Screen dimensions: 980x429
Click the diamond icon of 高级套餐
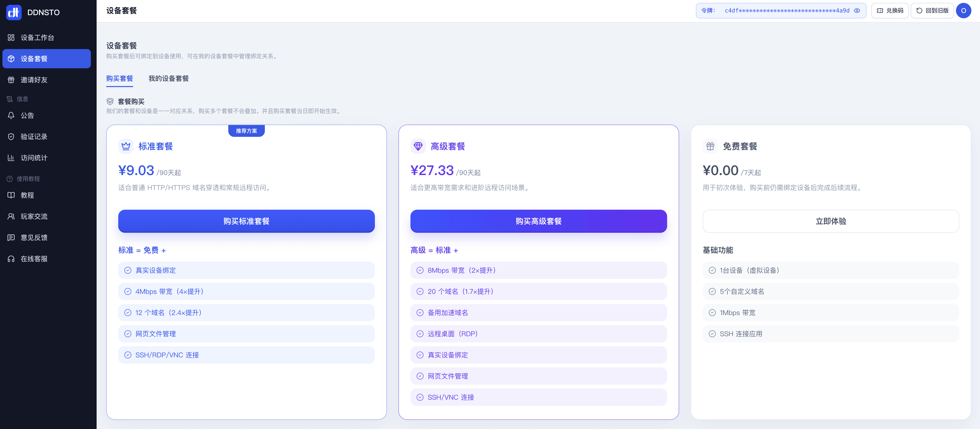pos(418,146)
